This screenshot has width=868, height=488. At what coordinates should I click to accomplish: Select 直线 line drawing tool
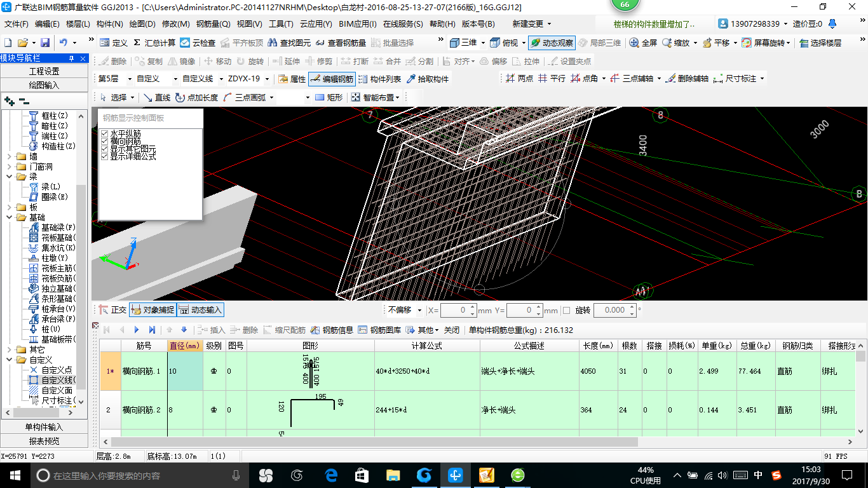[x=156, y=98]
